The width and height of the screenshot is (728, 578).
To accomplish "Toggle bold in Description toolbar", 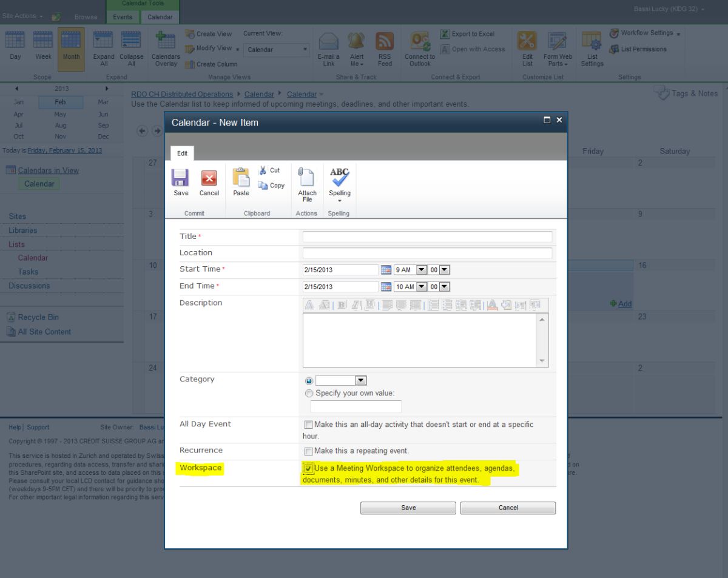I will (x=342, y=305).
